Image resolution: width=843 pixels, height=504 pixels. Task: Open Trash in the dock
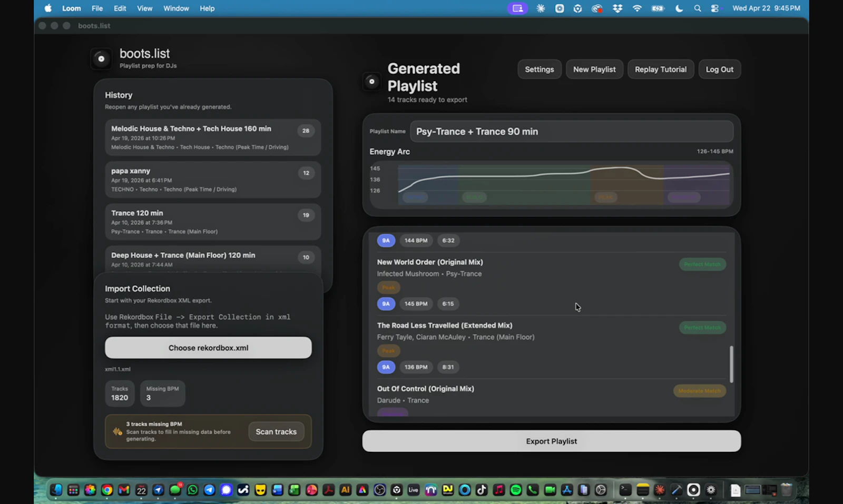(786, 490)
